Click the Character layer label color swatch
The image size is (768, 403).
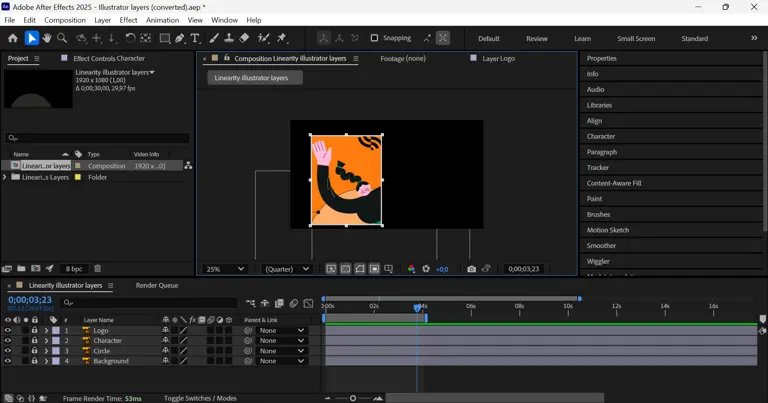(x=56, y=341)
